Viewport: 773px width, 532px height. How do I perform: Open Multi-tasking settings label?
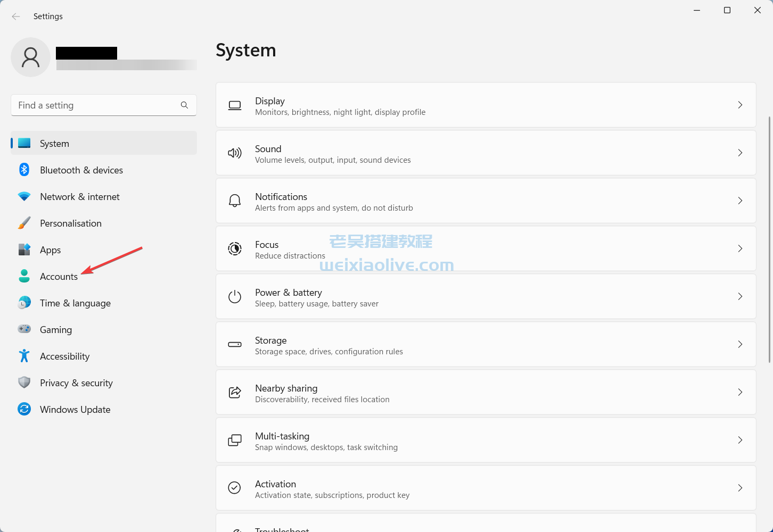coord(282,436)
